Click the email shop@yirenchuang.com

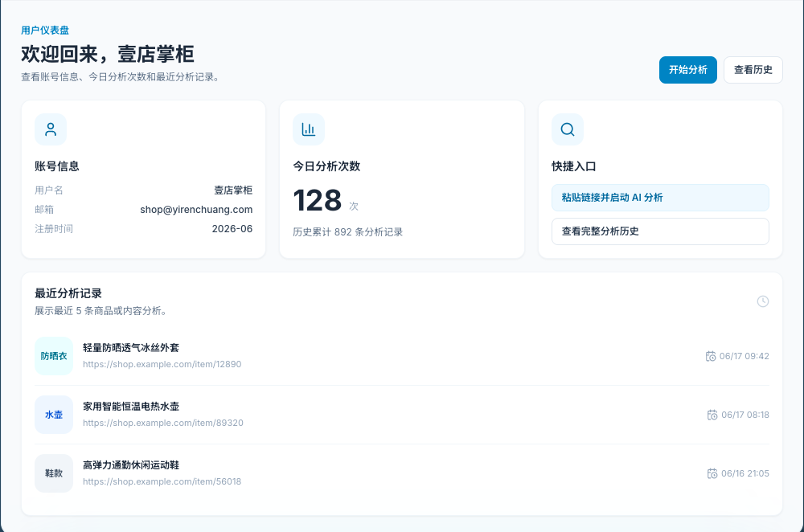click(x=196, y=210)
